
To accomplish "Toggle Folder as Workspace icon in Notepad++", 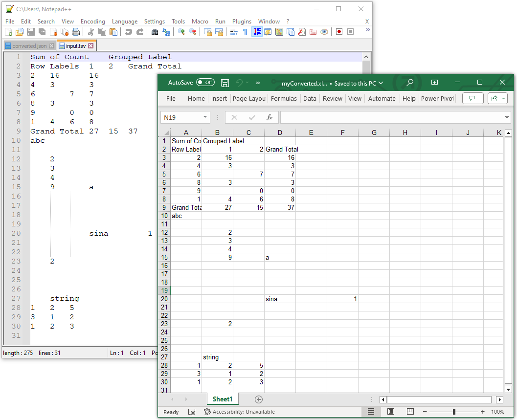I will click(313, 32).
